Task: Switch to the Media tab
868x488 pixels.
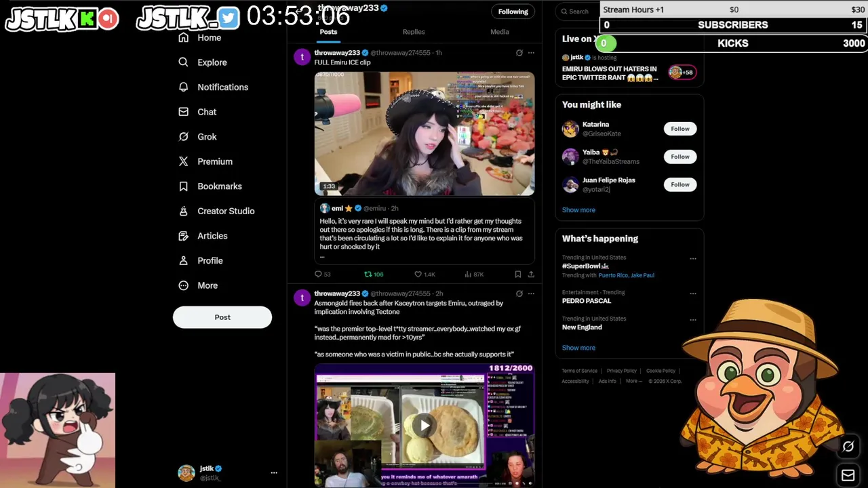Action: point(500,32)
